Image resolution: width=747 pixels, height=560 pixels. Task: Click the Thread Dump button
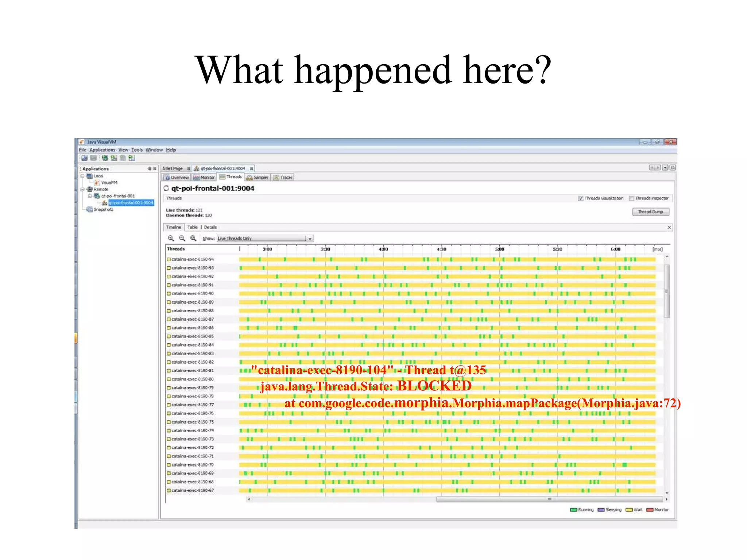click(650, 212)
